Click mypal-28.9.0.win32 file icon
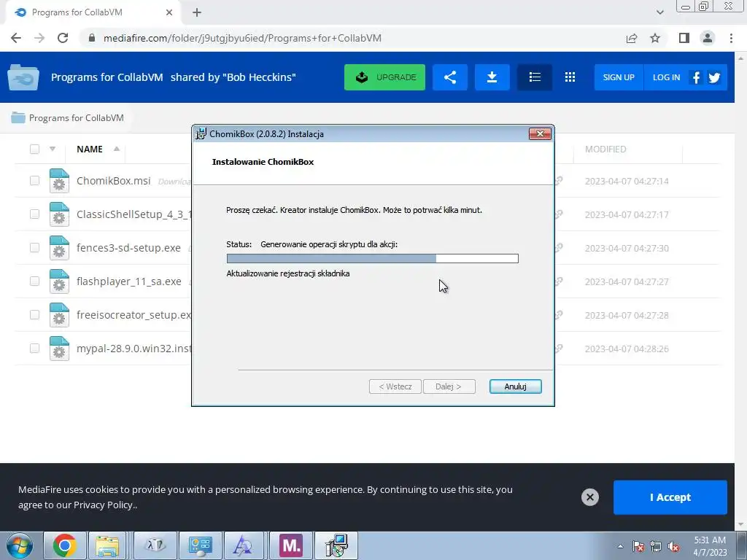747x560 pixels. point(59,349)
